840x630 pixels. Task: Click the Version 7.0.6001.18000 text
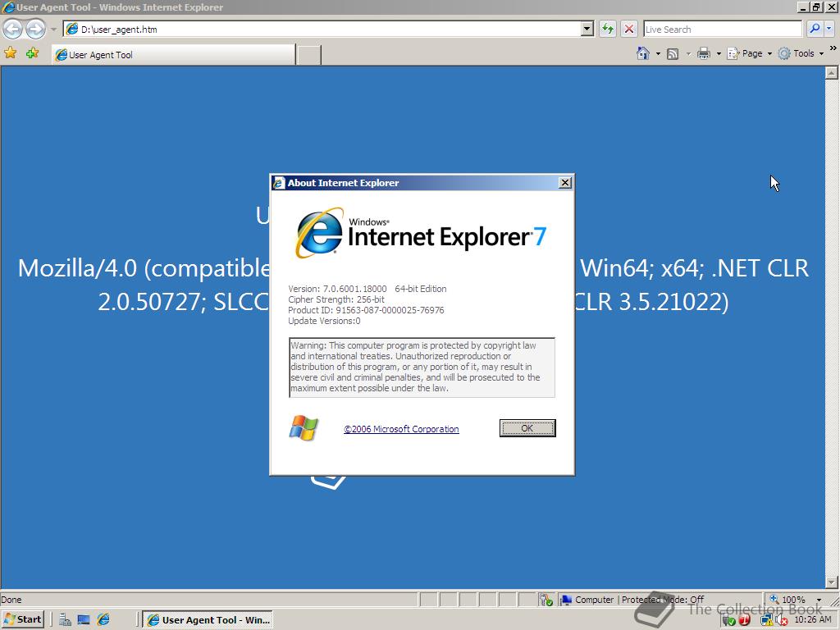(x=337, y=289)
